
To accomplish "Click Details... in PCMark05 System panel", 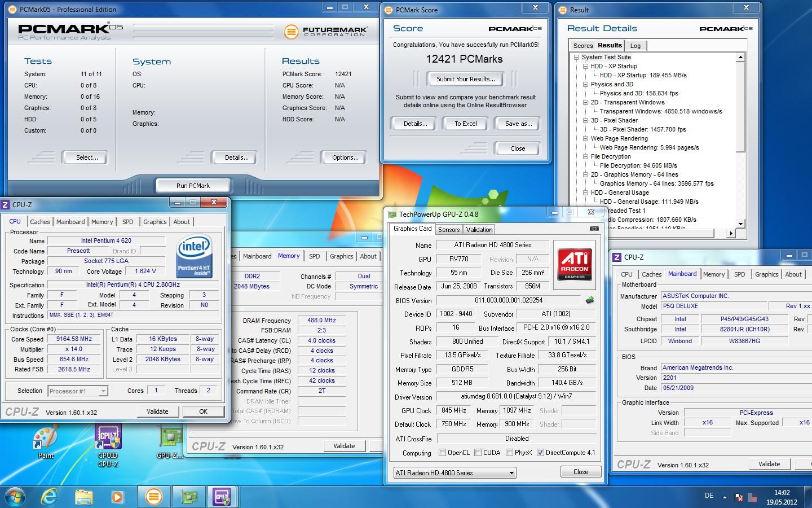I will 237,157.
